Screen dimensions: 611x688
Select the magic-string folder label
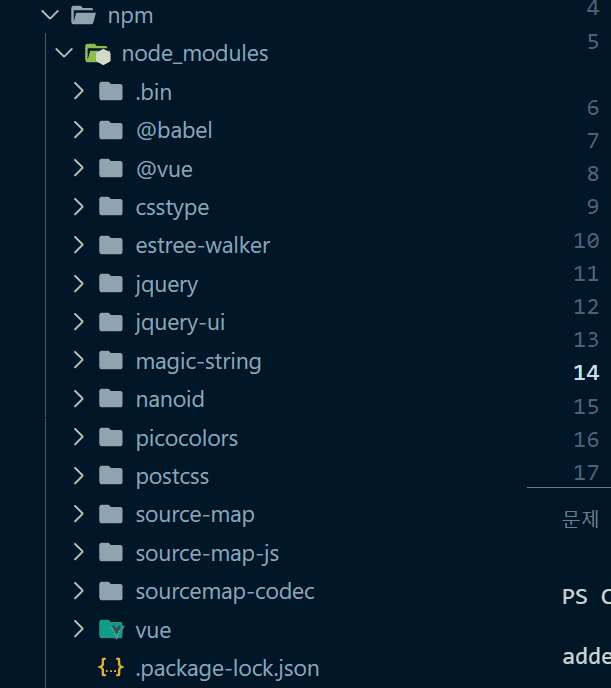[x=199, y=362]
